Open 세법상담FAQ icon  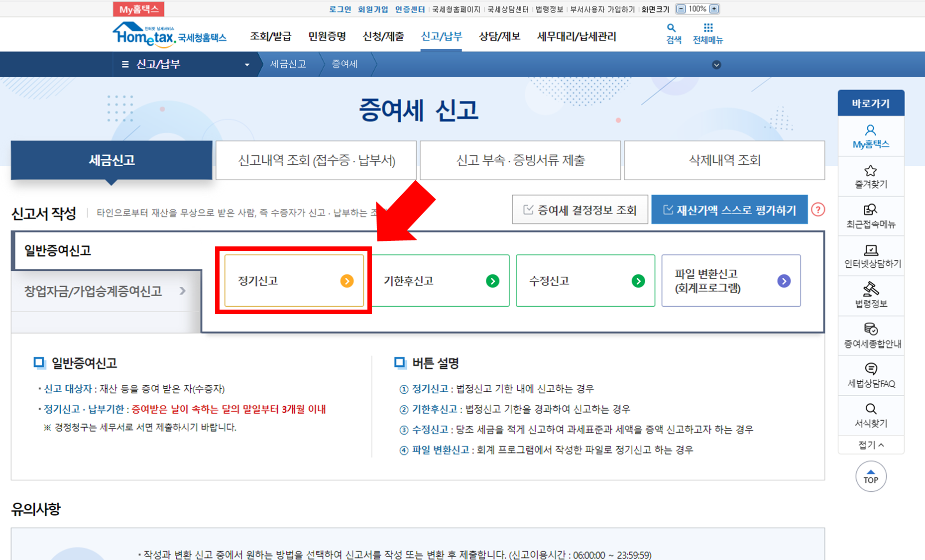tap(871, 369)
